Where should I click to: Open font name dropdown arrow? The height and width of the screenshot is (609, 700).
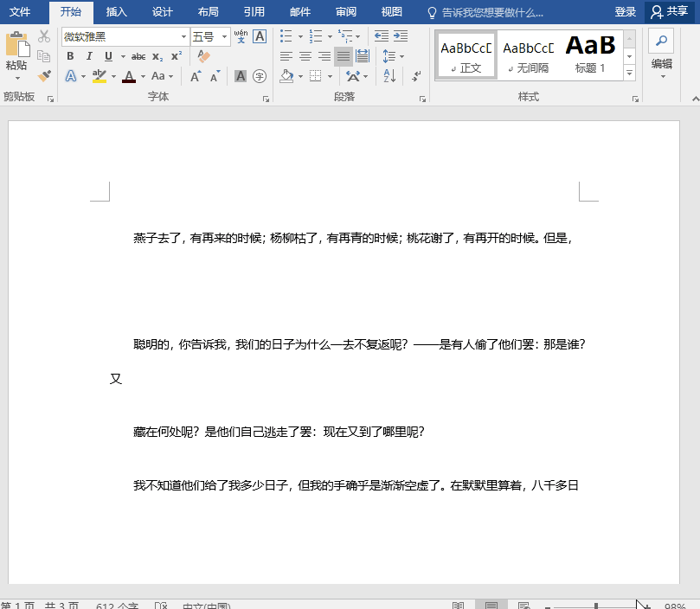point(183,36)
